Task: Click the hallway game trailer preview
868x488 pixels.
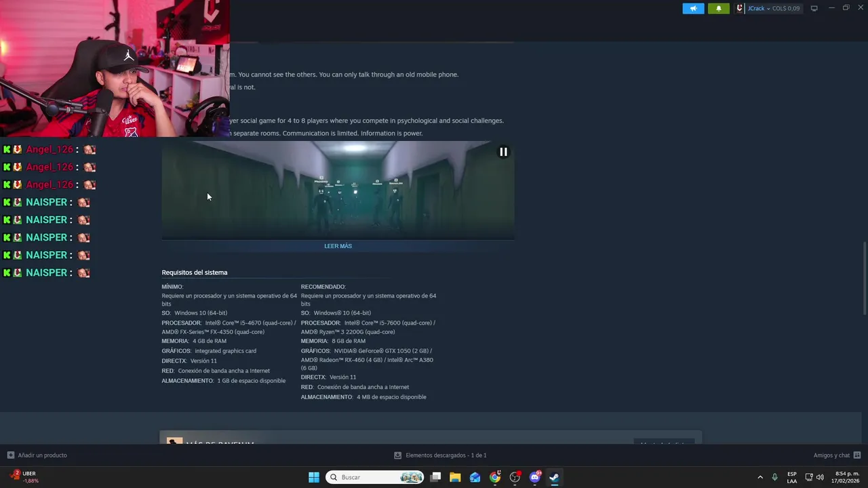Action: point(338,190)
